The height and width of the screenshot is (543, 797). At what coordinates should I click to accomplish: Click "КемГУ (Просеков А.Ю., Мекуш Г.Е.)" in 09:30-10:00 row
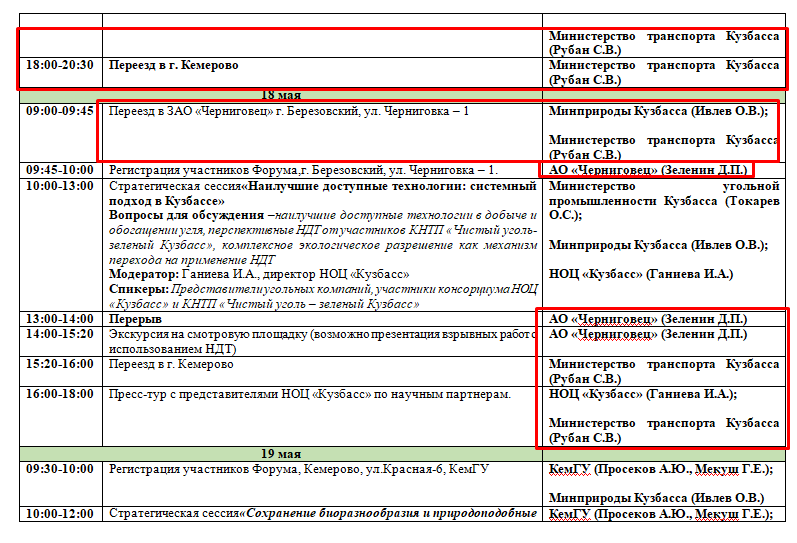pyautogui.click(x=661, y=469)
